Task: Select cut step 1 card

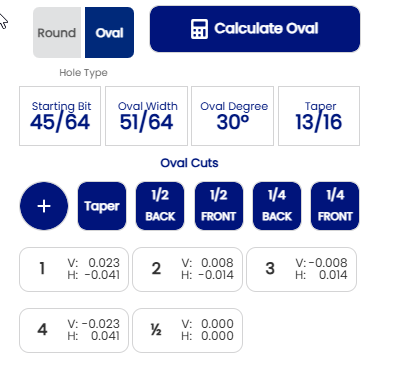Action: click(x=74, y=269)
